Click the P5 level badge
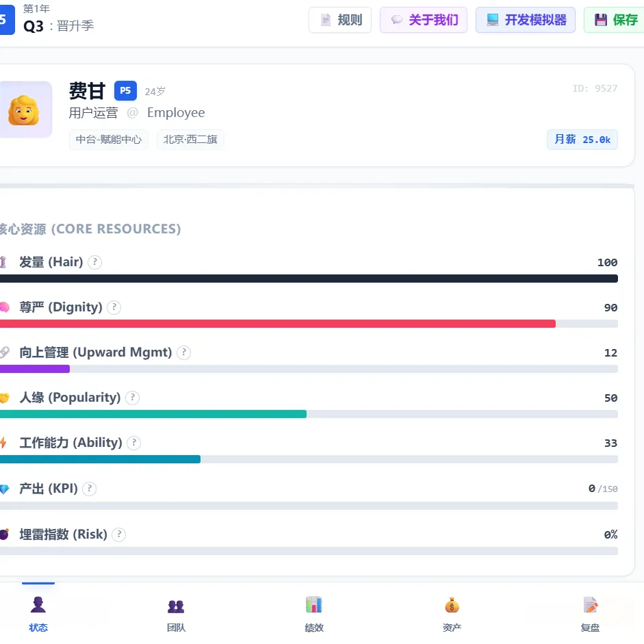The height and width of the screenshot is (644, 644). 125,90
